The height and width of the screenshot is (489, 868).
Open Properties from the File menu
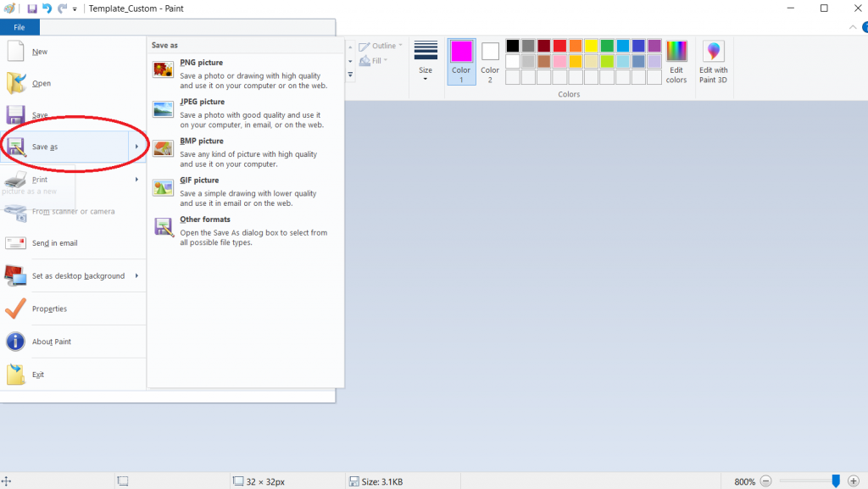[49, 308]
